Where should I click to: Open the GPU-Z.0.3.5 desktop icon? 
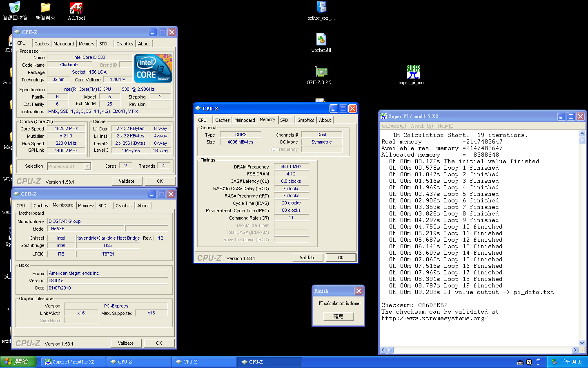pos(321,75)
